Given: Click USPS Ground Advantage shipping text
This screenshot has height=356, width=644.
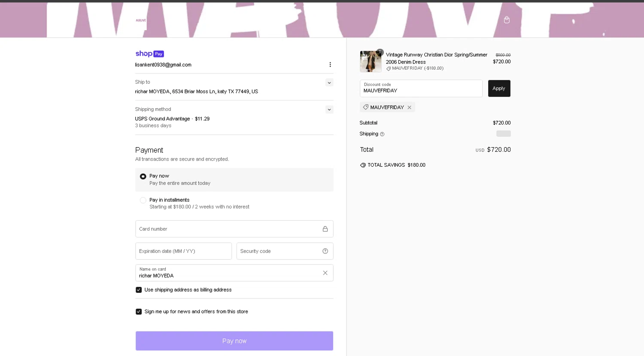Looking at the screenshot, I should (172, 119).
